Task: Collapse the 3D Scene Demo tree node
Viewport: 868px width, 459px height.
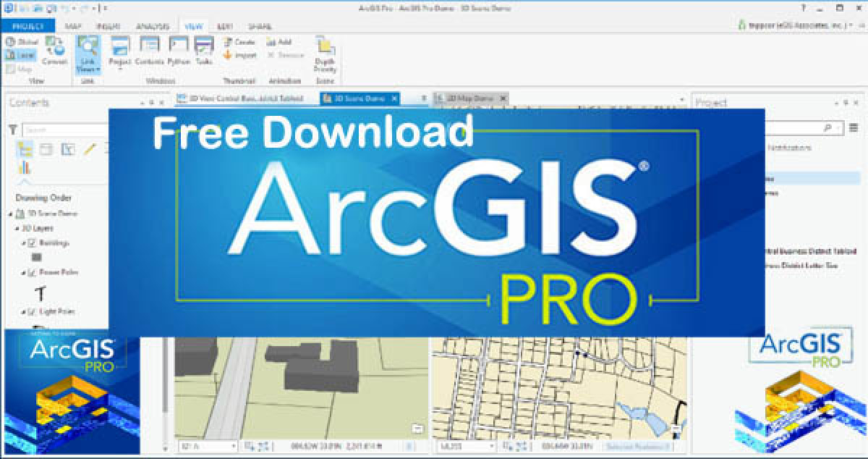Action: [11, 214]
